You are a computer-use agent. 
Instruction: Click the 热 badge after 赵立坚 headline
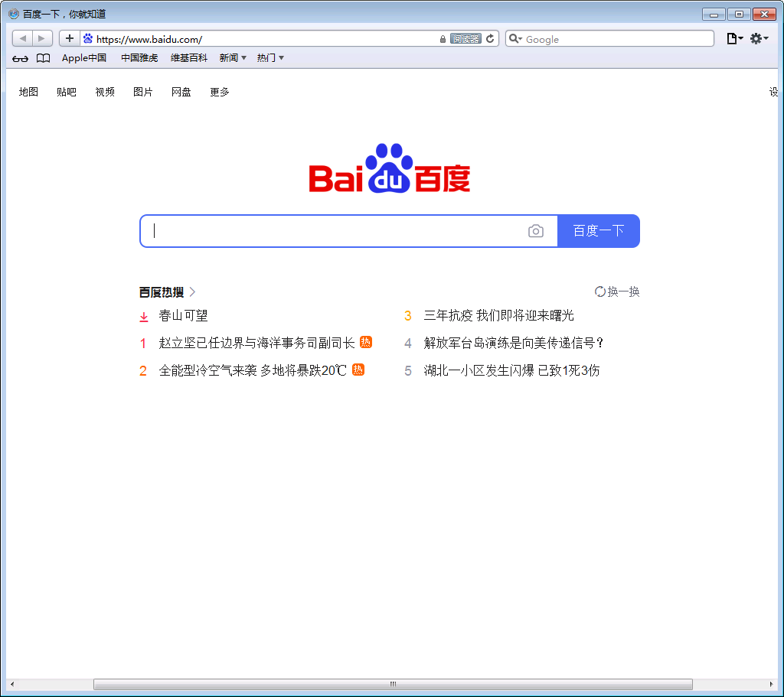pyautogui.click(x=366, y=342)
